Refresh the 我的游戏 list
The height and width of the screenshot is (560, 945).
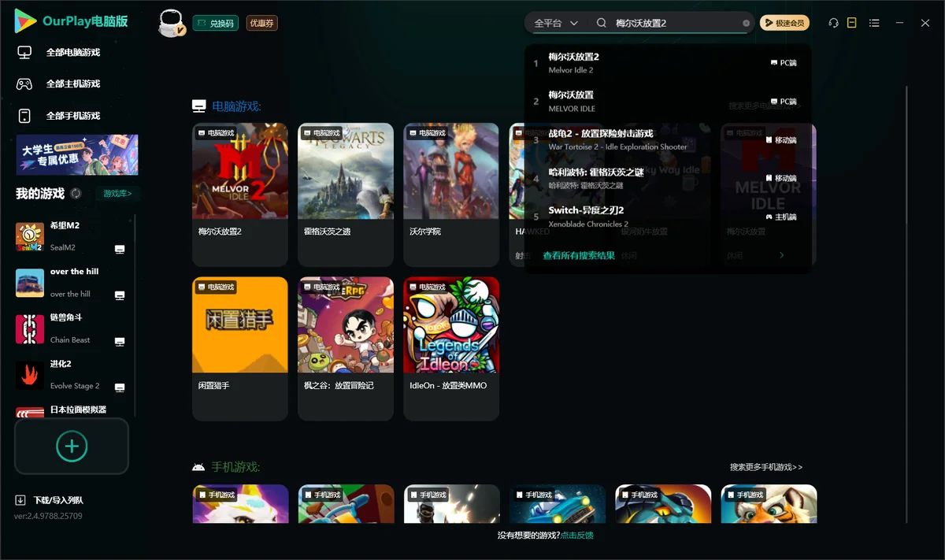coord(76,194)
